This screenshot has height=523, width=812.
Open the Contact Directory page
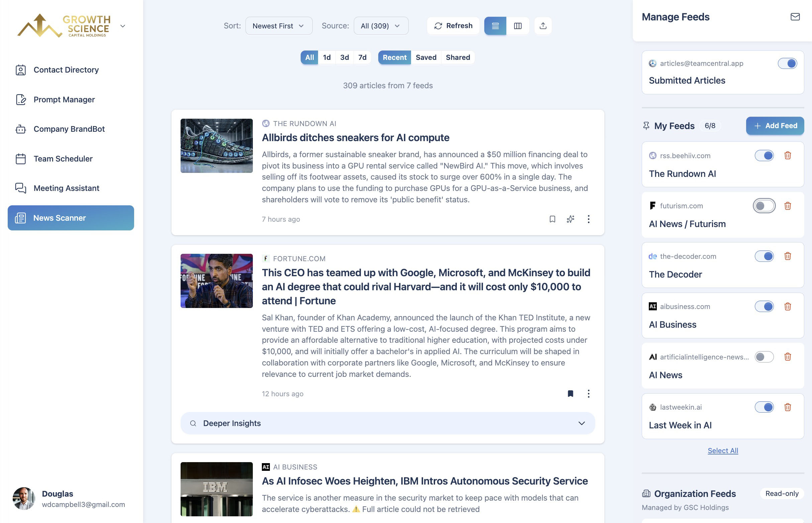[71, 70]
